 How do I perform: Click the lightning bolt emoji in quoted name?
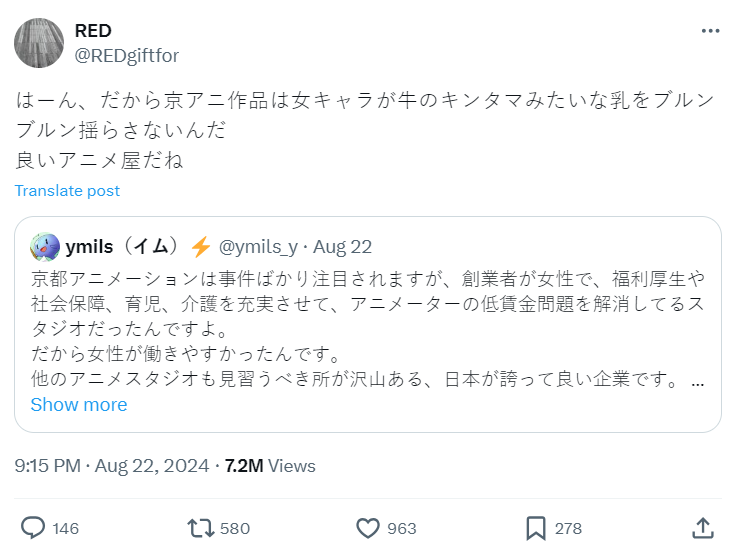coord(200,246)
